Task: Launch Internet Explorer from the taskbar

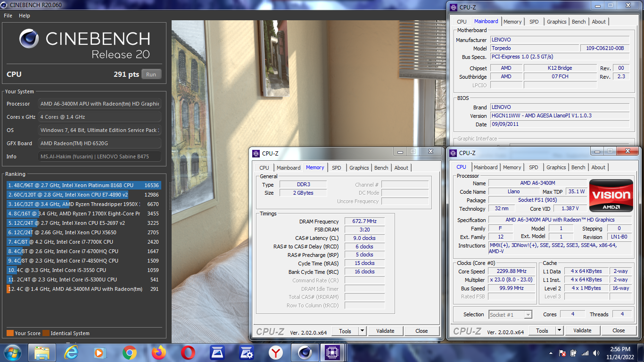Action: point(71,352)
